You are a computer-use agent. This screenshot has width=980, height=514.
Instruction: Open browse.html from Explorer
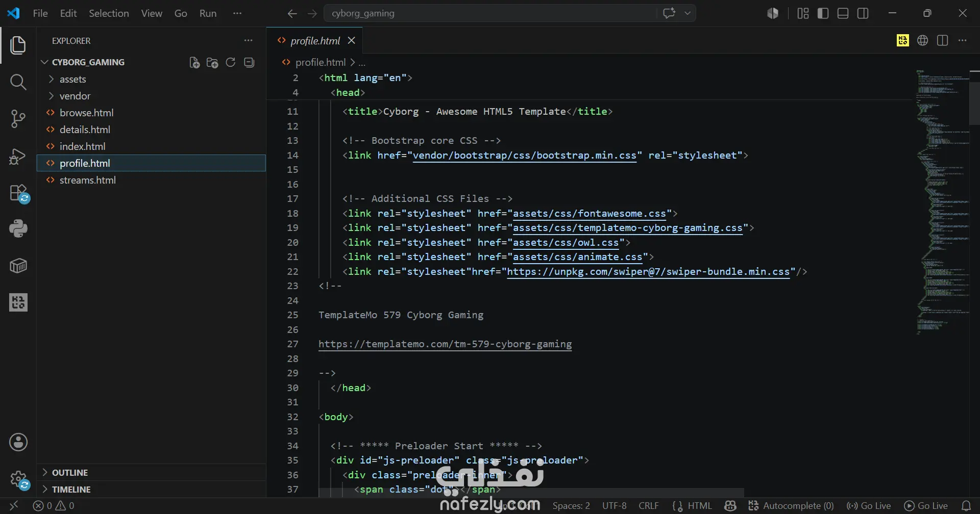[151, 113]
